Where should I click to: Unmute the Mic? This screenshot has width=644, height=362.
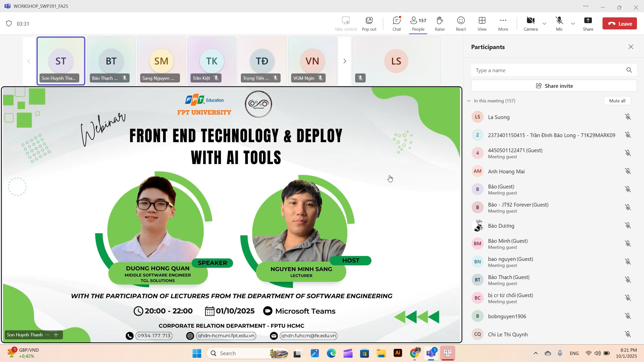(x=559, y=23)
